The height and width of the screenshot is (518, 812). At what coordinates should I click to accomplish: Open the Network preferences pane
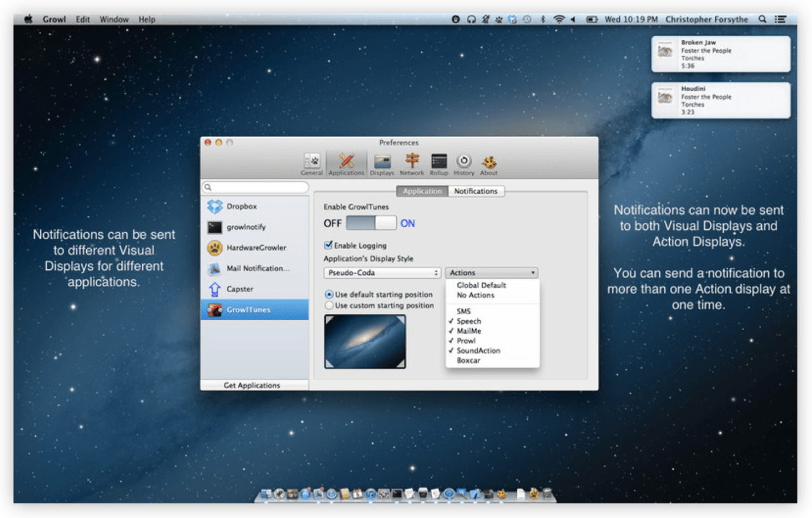(412, 164)
